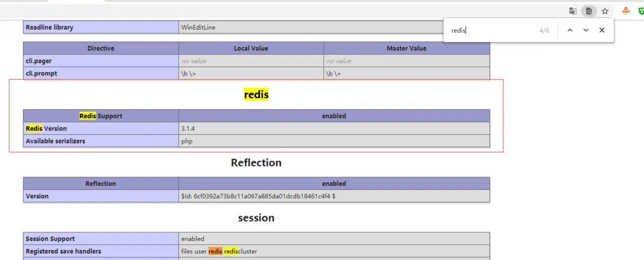
Task: Click the find-in-page magnifier icon
Action: pyautogui.click(x=589, y=11)
